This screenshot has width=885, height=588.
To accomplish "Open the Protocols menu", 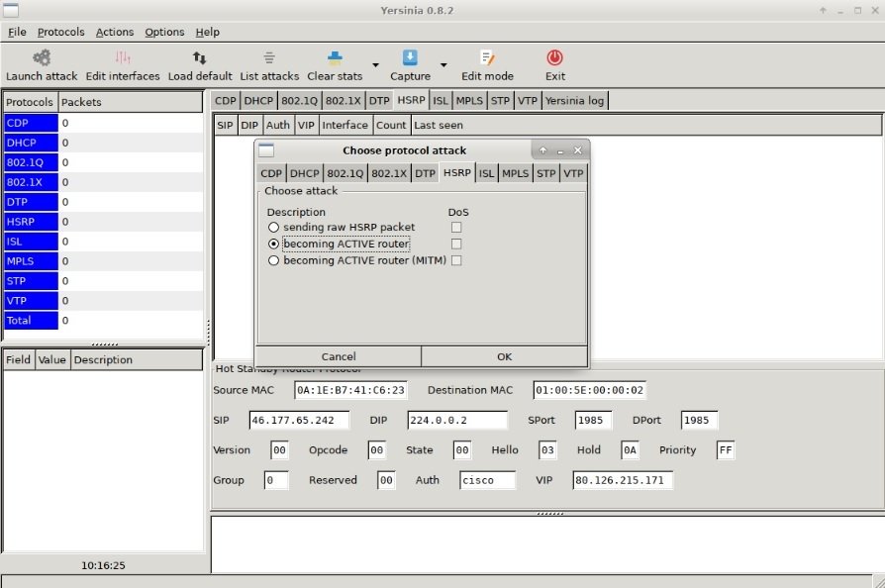I will (61, 32).
